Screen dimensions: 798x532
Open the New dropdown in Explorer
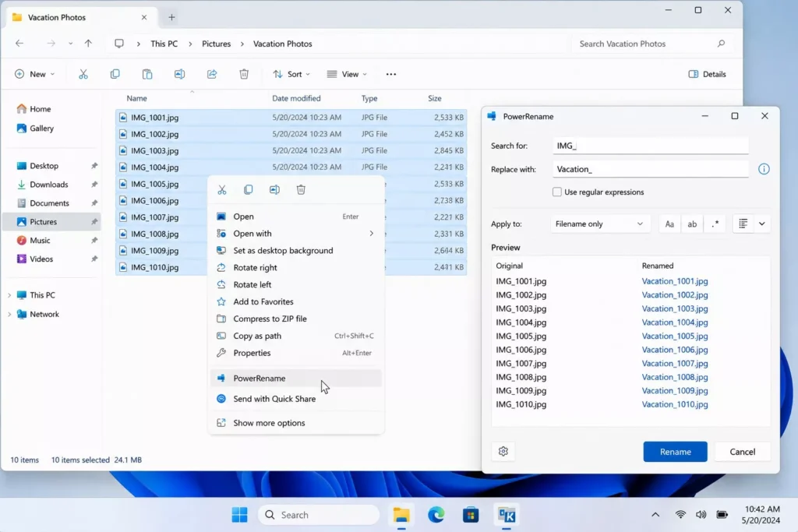click(34, 74)
